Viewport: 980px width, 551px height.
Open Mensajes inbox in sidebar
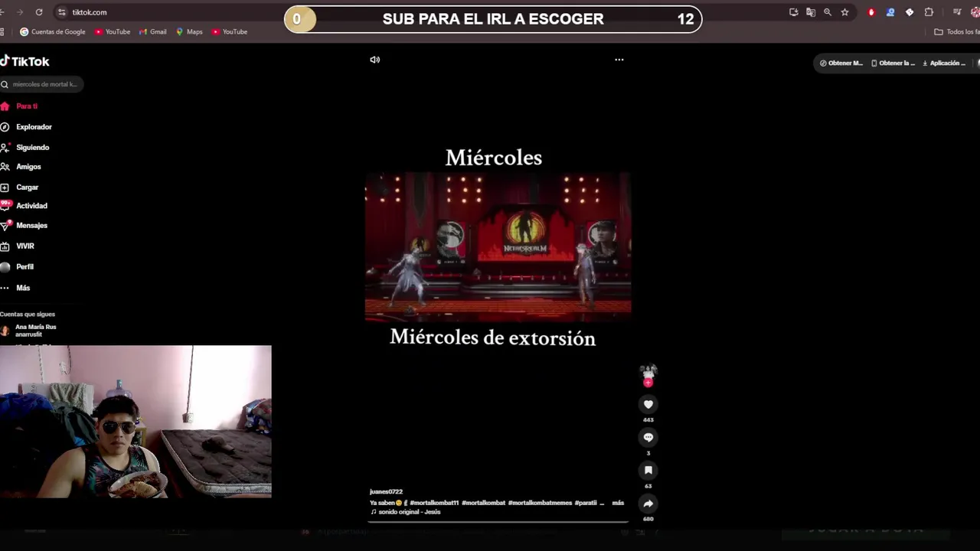coord(24,226)
